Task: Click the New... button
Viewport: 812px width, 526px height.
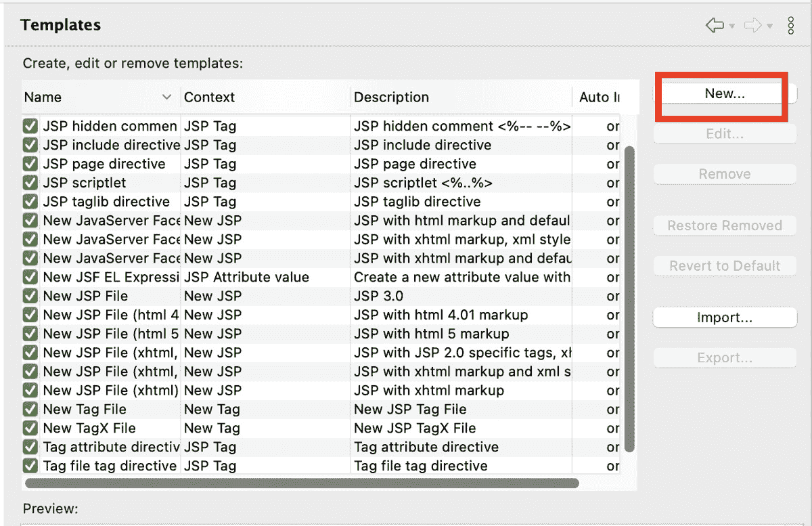Action: [725, 94]
